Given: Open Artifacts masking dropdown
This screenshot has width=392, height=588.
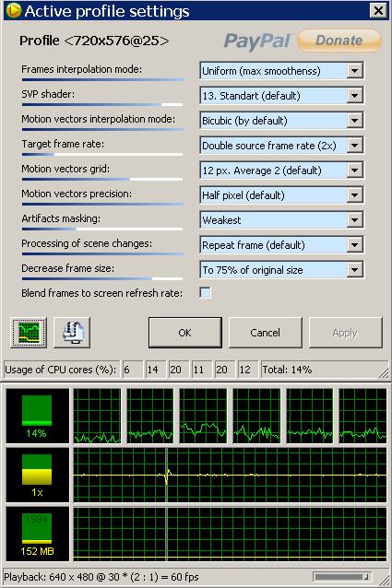Looking at the screenshot, I should point(354,220).
